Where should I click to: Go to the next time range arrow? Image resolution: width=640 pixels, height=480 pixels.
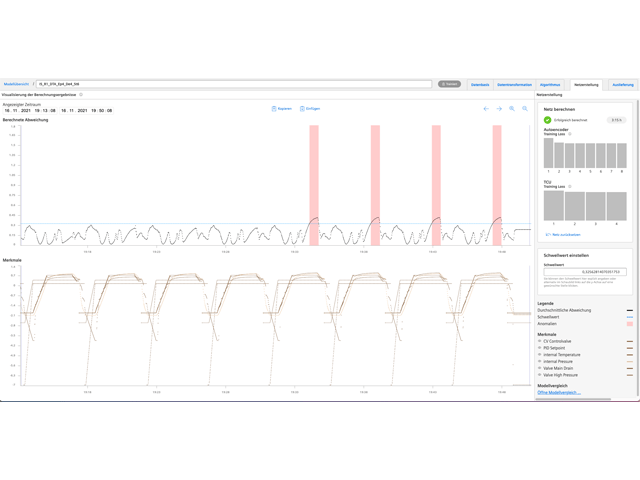[499, 109]
